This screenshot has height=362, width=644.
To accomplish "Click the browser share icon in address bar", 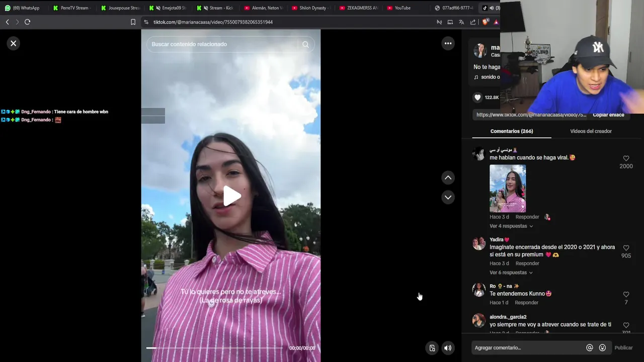I will [473, 22].
